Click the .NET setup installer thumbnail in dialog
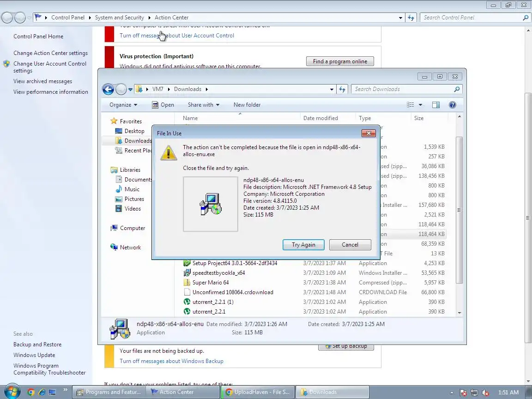This screenshot has width=532, height=399. [x=211, y=204]
